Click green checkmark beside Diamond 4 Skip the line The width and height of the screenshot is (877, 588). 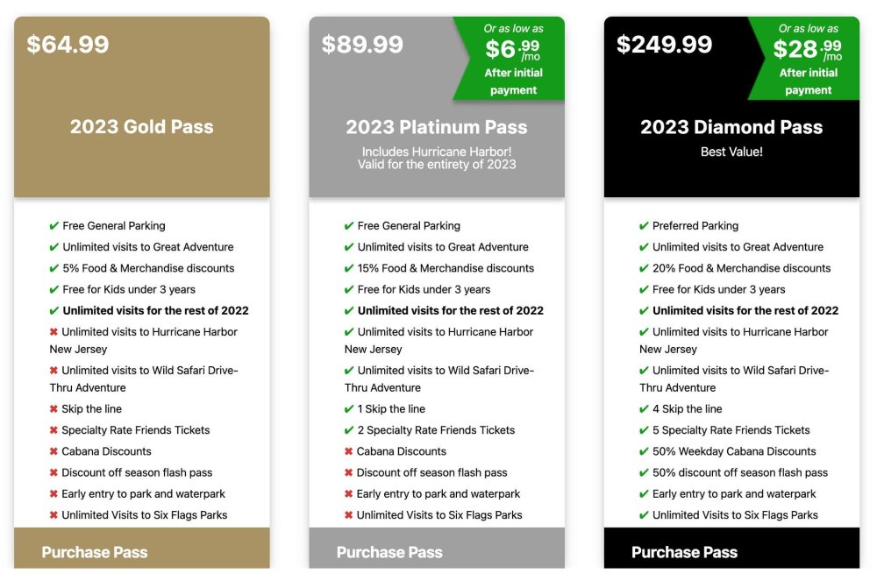(644, 409)
